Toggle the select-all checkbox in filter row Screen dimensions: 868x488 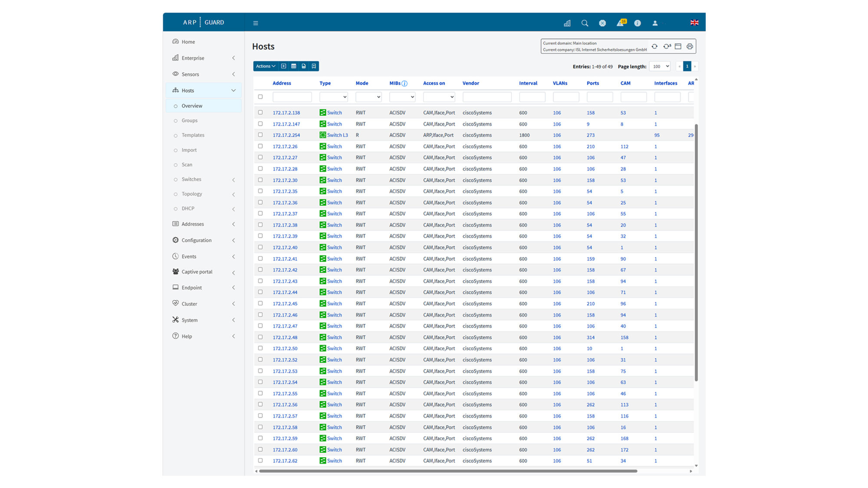[x=260, y=97]
